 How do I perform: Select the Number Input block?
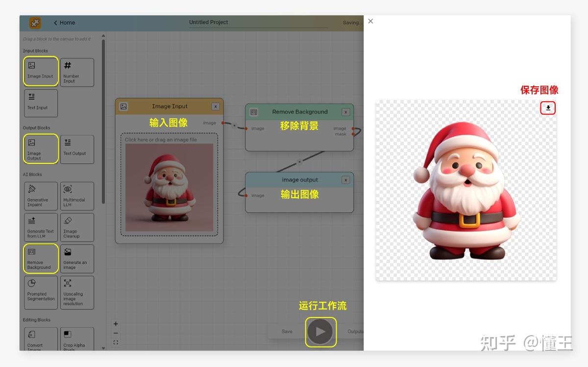[x=77, y=72]
